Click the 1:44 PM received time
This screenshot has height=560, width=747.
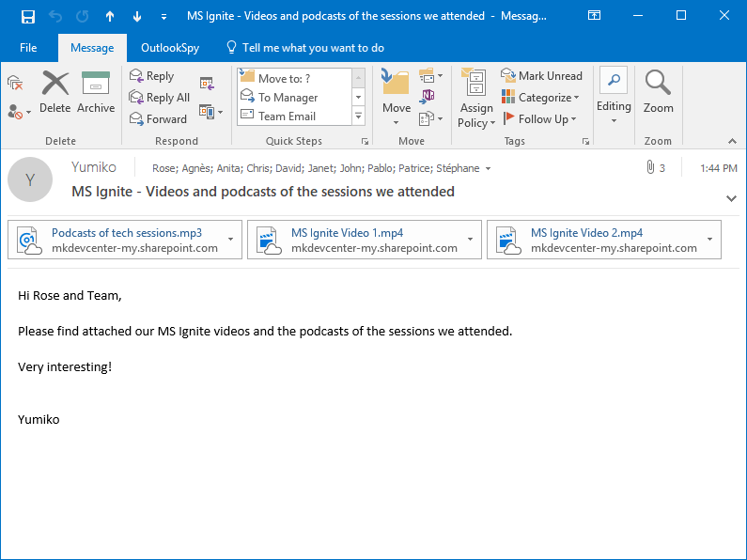[719, 168]
